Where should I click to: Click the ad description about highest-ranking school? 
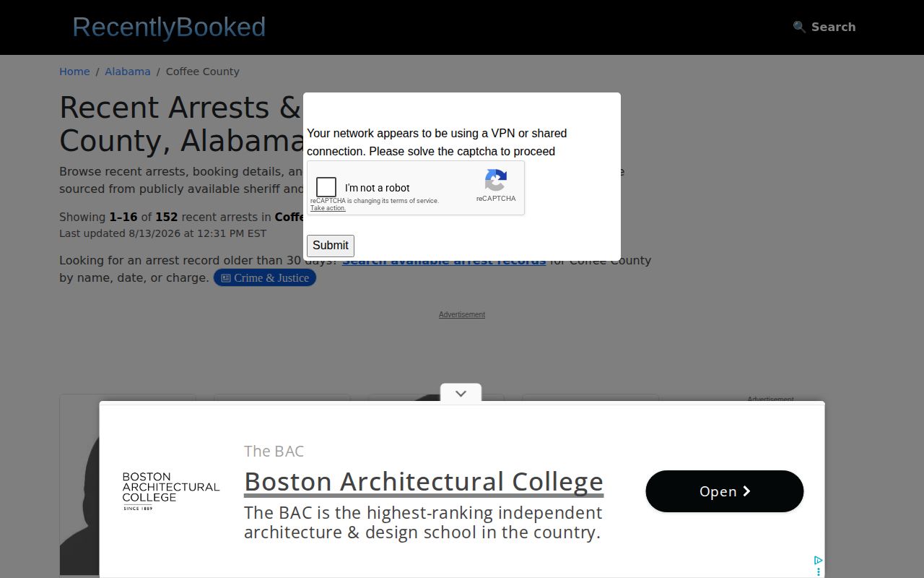tap(423, 522)
